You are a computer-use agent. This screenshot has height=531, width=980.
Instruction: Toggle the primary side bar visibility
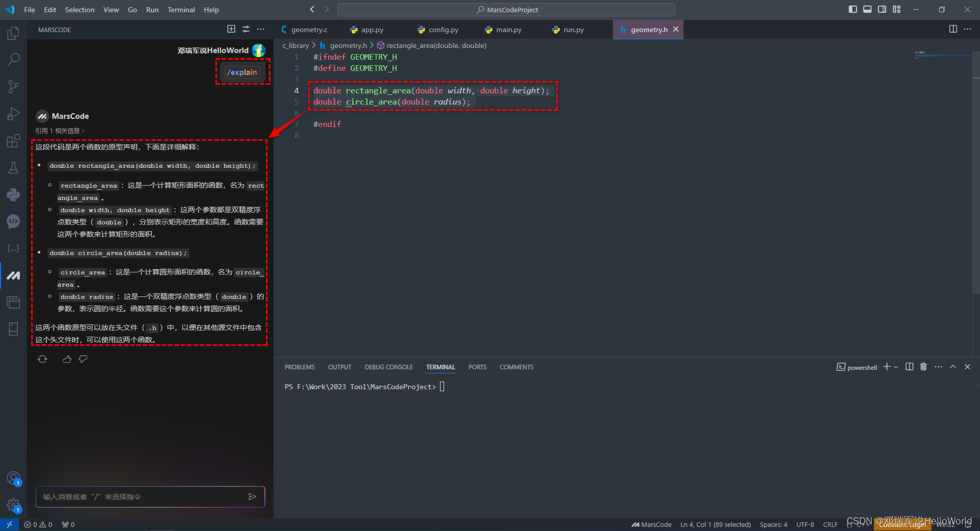[x=852, y=9]
